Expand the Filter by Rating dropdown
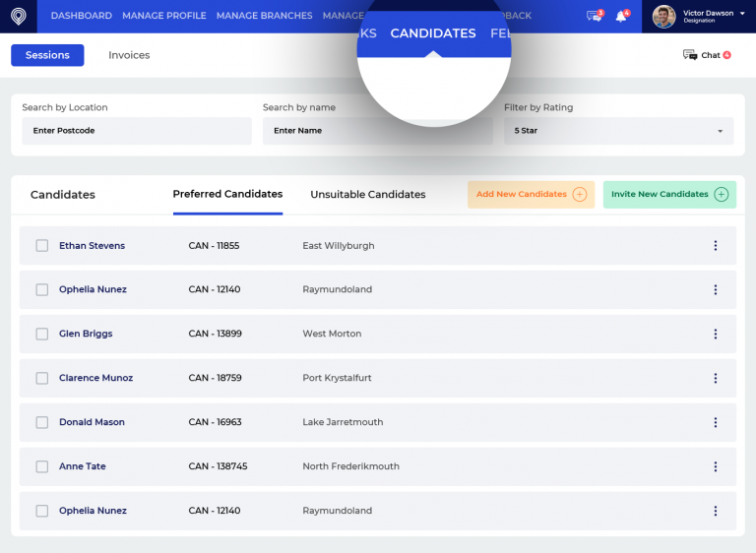The height and width of the screenshot is (553, 756). [618, 131]
